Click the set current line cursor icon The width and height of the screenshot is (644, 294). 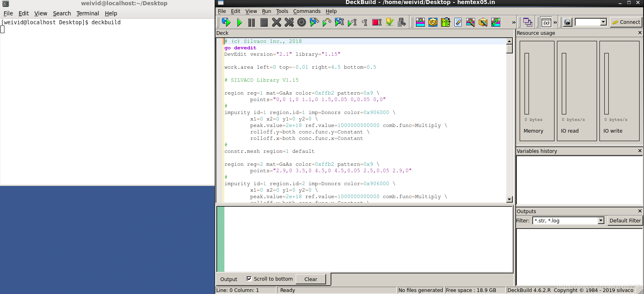pos(365,22)
